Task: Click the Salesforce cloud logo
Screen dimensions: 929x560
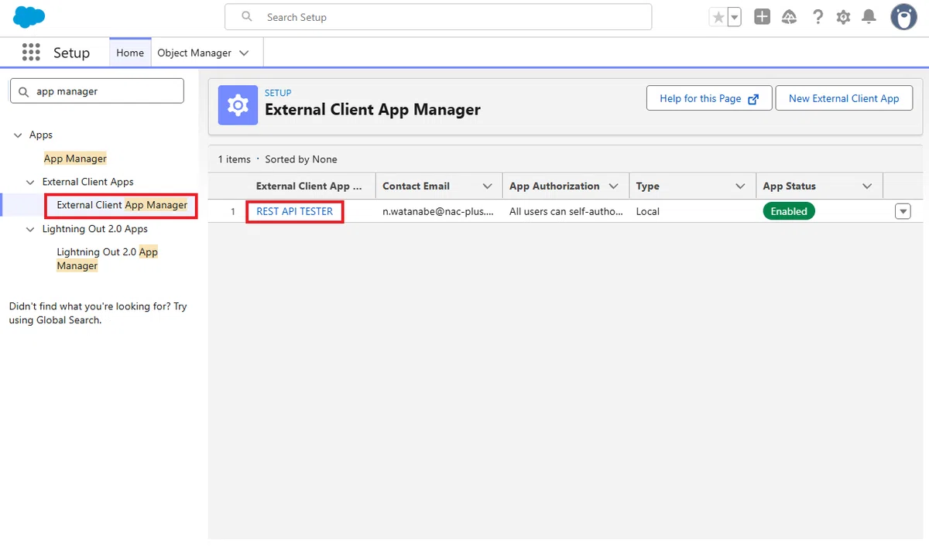Action: pos(29,16)
